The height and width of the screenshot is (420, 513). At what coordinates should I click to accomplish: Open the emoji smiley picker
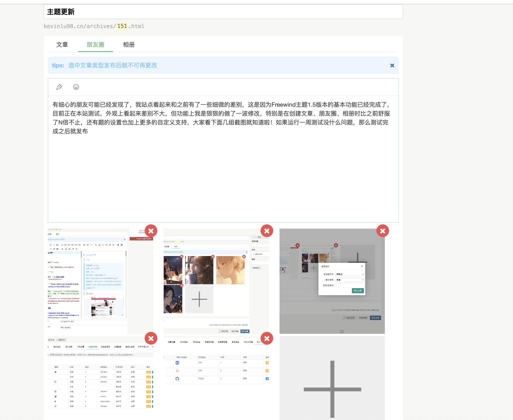pyautogui.click(x=76, y=87)
